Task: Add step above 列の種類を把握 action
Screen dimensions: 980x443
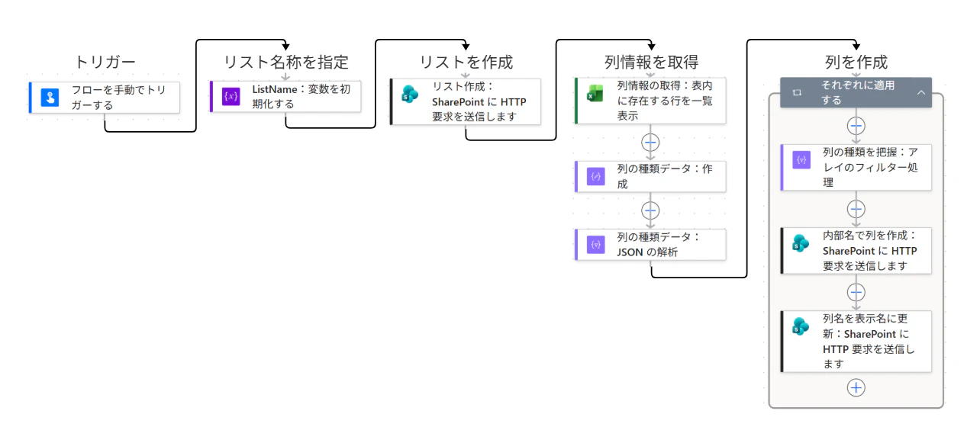Action: 856,126
